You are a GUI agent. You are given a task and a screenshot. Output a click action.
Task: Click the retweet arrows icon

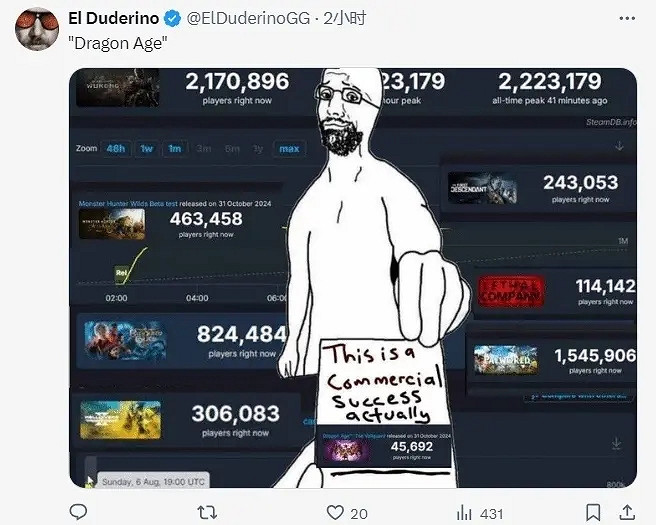coord(208,512)
